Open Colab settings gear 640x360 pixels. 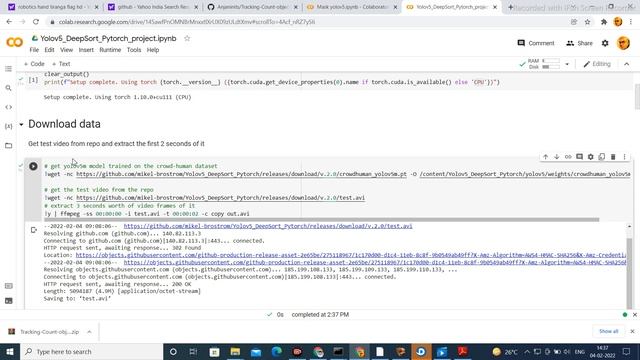coord(605,43)
